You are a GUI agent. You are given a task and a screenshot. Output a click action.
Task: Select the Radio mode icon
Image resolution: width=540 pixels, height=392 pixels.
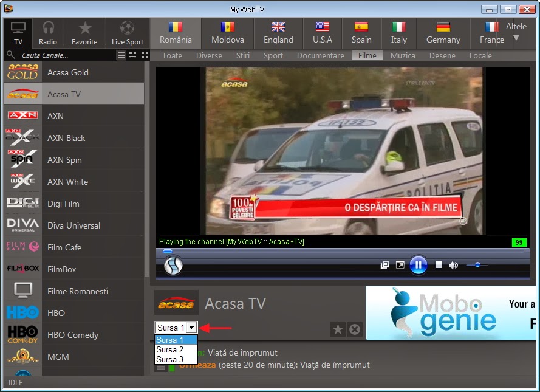click(47, 33)
